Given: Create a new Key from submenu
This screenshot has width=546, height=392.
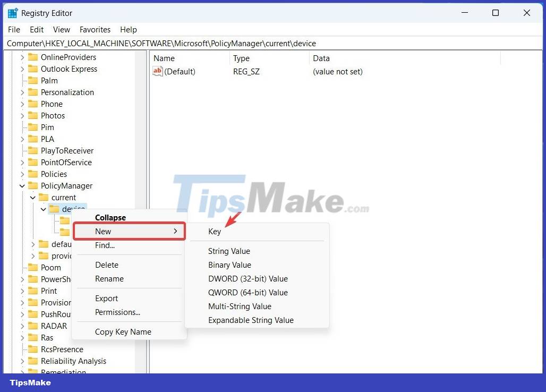Looking at the screenshot, I should (257, 232).
